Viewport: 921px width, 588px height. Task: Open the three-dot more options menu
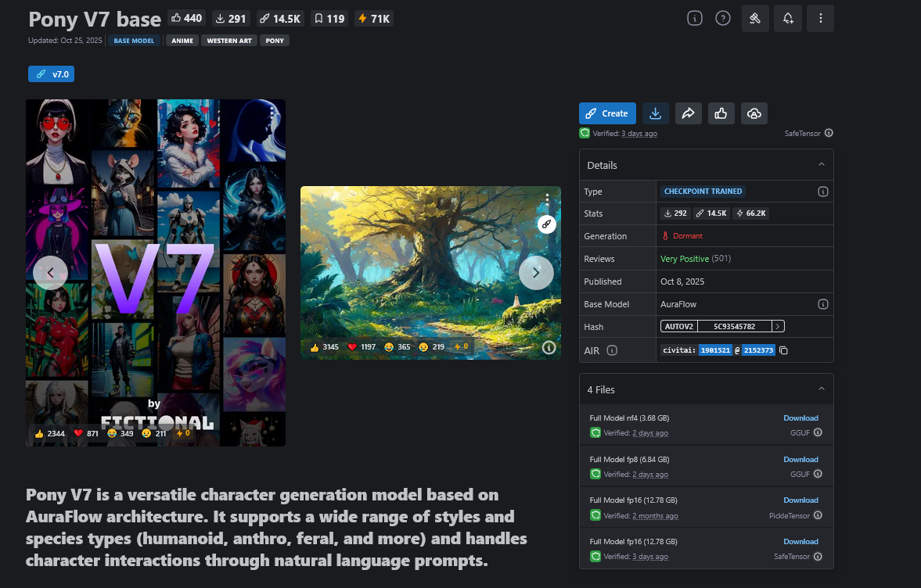pyautogui.click(x=821, y=18)
